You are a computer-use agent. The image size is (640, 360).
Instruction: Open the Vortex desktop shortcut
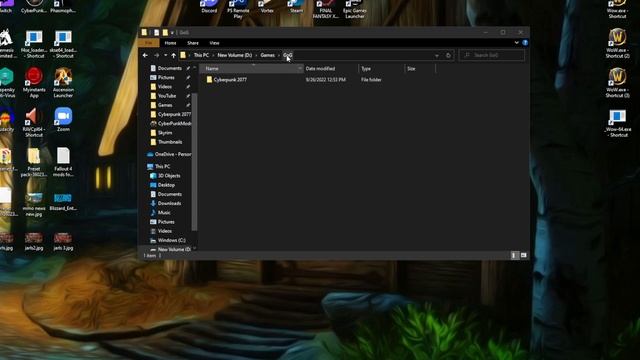pyautogui.click(x=267, y=7)
